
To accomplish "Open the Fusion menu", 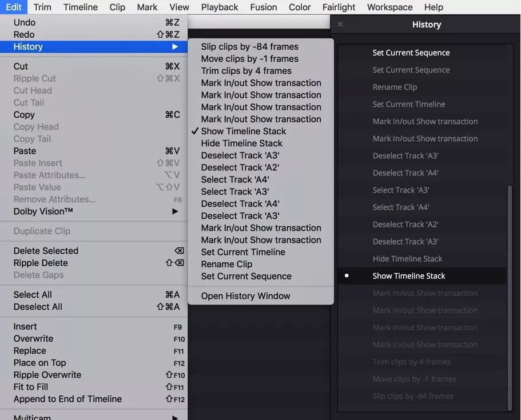I will coord(264,7).
